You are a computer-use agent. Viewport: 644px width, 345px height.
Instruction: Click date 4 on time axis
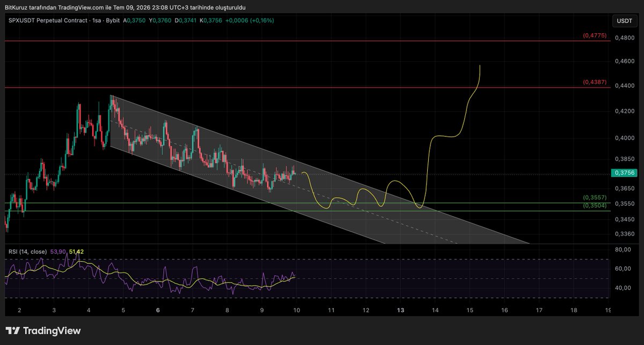coord(89,310)
